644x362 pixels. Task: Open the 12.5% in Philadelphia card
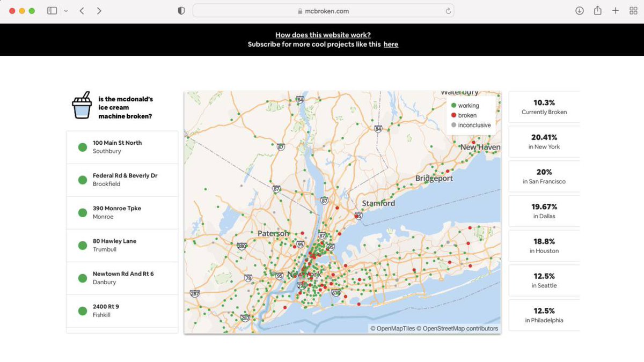pos(544,315)
